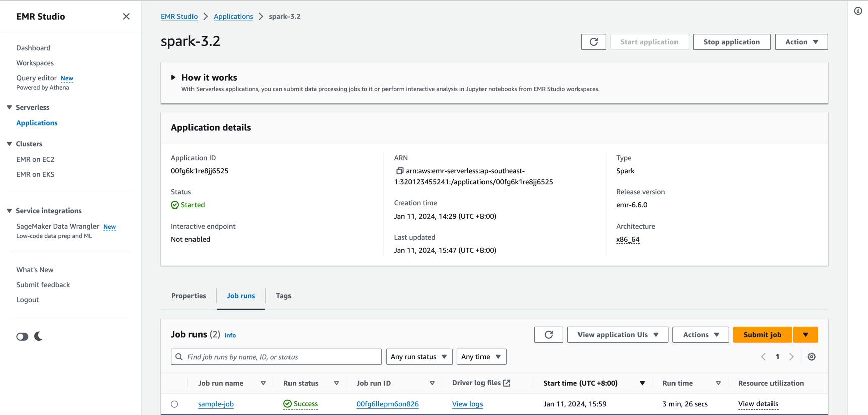Expand the How it works section
The image size is (868, 415).
(x=173, y=77)
